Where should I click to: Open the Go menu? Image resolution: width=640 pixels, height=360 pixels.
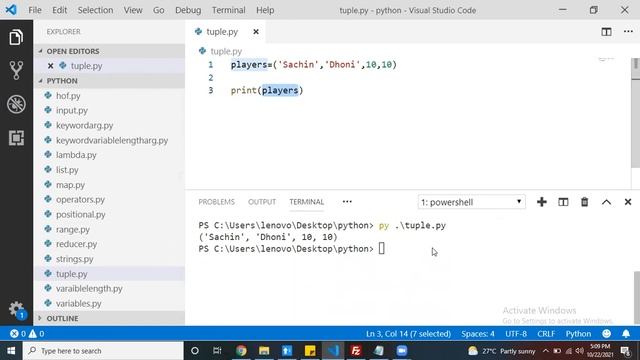point(158,10)
